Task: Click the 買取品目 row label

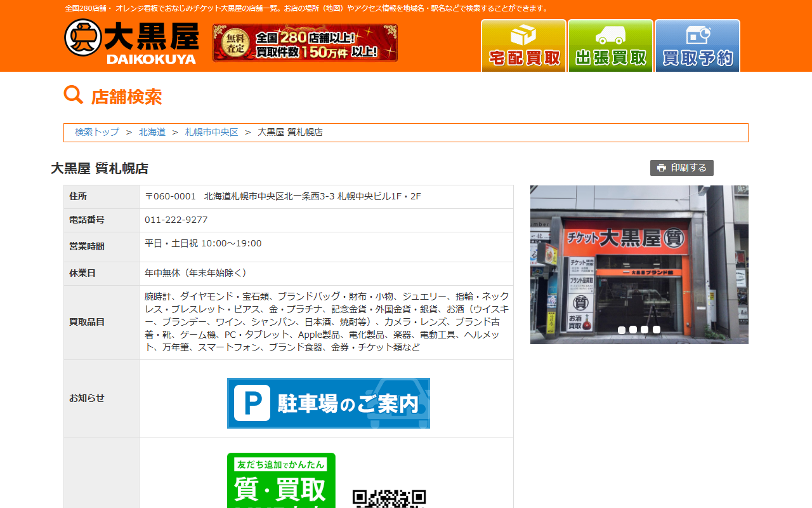Action: (x=87, y=322)
